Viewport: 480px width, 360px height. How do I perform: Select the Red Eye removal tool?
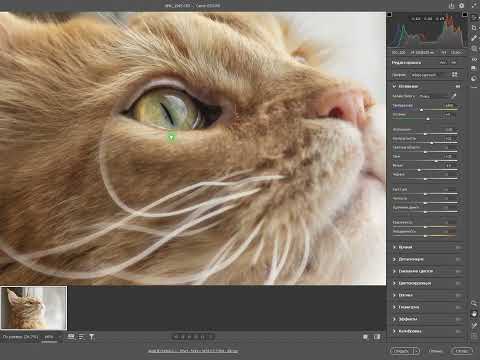pos(474,59)
